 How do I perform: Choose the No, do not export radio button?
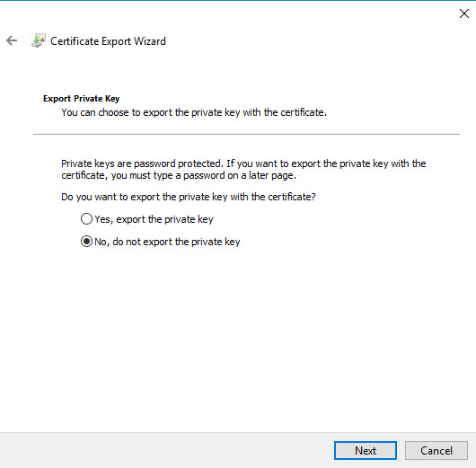pos(86,242)
